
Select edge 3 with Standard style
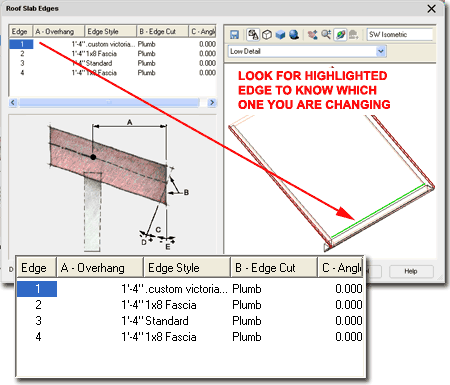pyautogui.click(x=113, y=63)
